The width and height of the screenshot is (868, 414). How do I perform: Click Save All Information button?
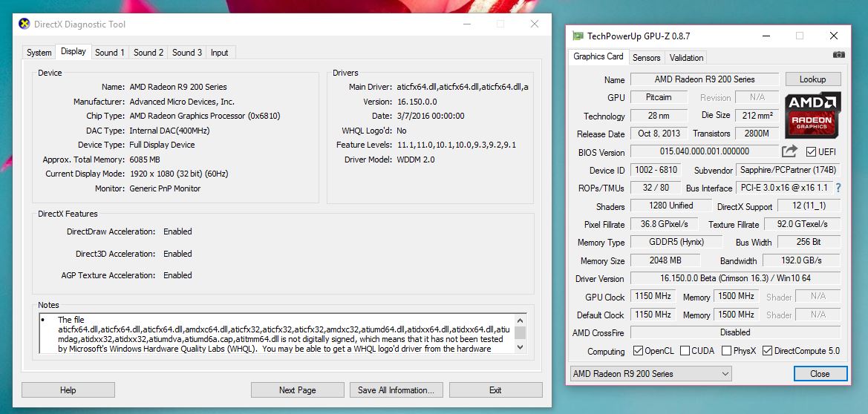(x=396, y=390)
